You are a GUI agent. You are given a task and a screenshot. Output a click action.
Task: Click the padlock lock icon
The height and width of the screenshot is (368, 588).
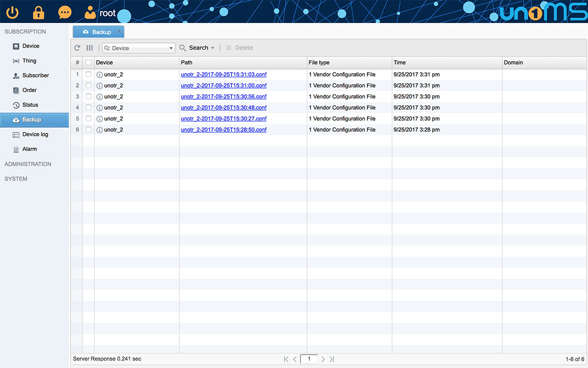tap(39, 12)
